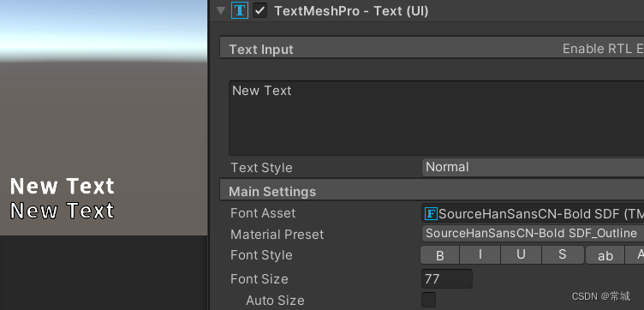Screen dimensions: 644x310
Task: Click the TextMeshPro - Text (UI) title
Action: click(351, 11)
